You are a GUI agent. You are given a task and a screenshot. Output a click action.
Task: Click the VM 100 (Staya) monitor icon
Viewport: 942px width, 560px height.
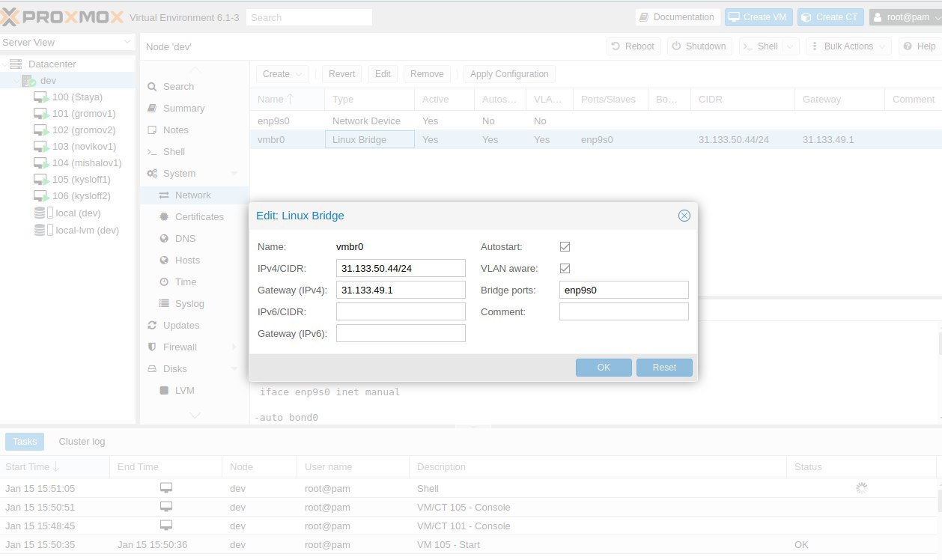tap(41, 97)
